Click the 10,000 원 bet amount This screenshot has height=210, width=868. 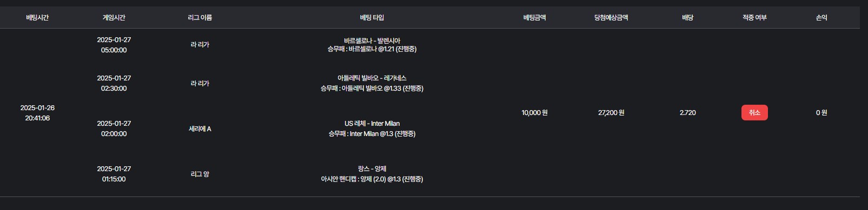(x=534, y=112)
